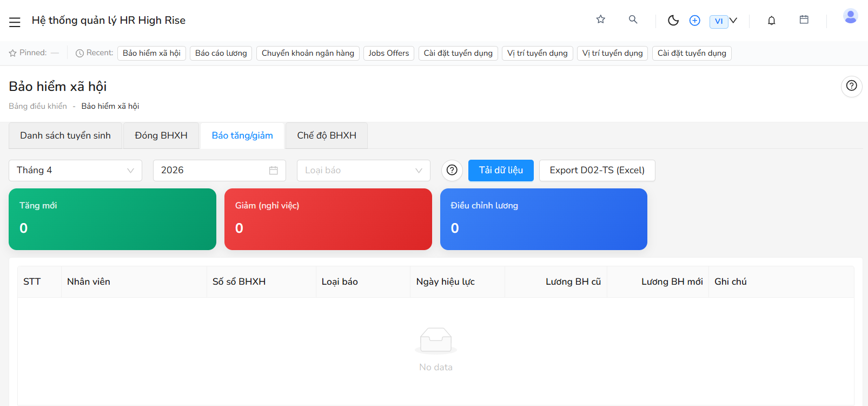Click the Hệ thống quản lý HR title
Image resolution: width=868 pixels, height=406 pixels.
(x=108, y=21)
